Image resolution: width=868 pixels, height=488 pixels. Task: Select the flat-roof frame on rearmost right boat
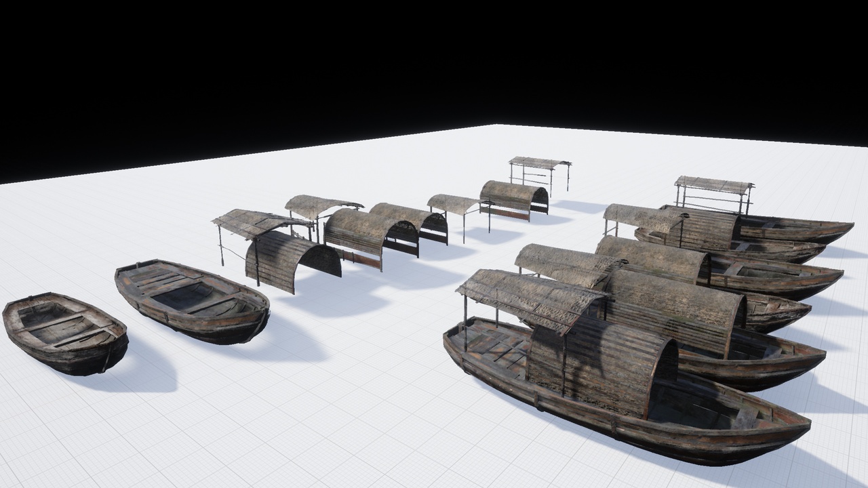click(714, 195)
